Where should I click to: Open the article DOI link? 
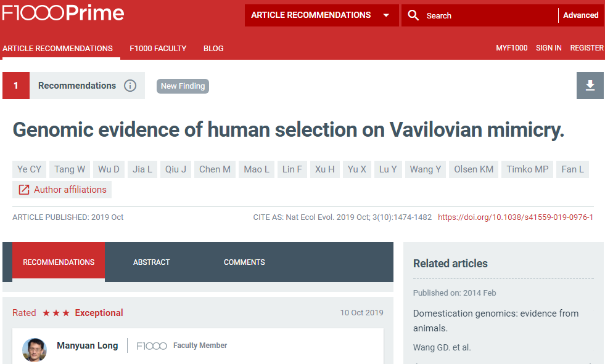click(516, 217)
